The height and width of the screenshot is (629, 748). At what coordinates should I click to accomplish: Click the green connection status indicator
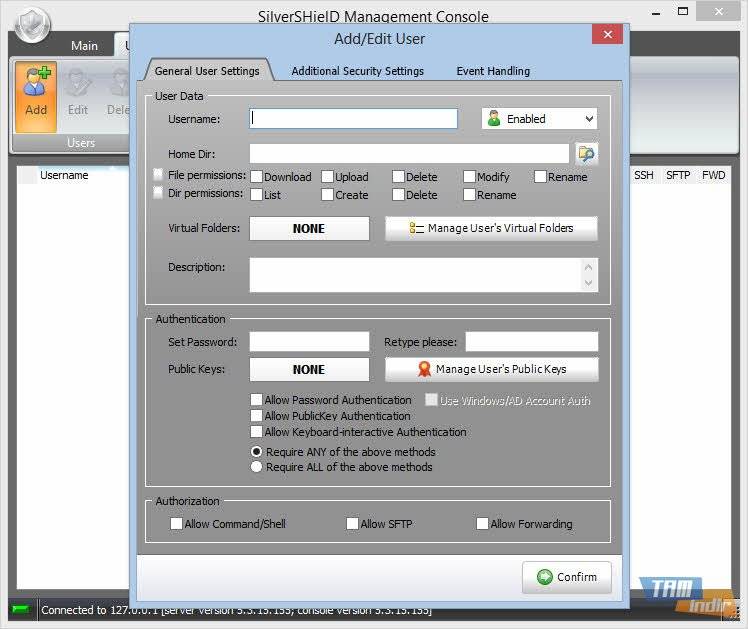[x=20, y=609]
